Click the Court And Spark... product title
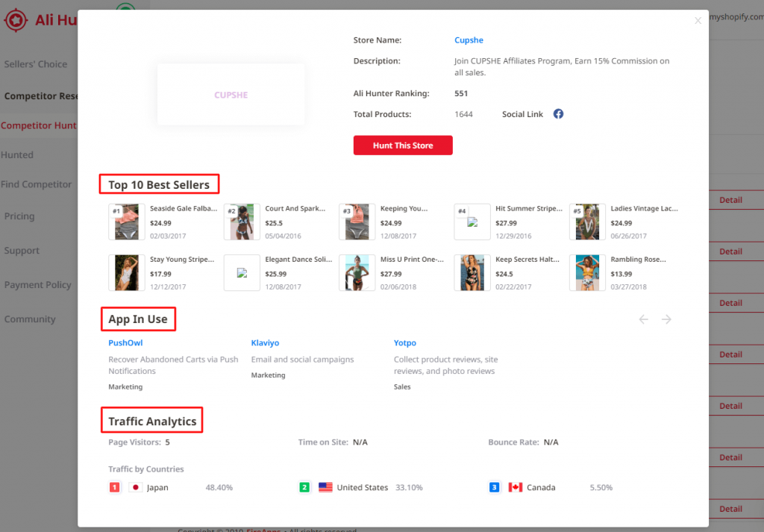This screenshot has height=532, width=764. click(295, 208)
